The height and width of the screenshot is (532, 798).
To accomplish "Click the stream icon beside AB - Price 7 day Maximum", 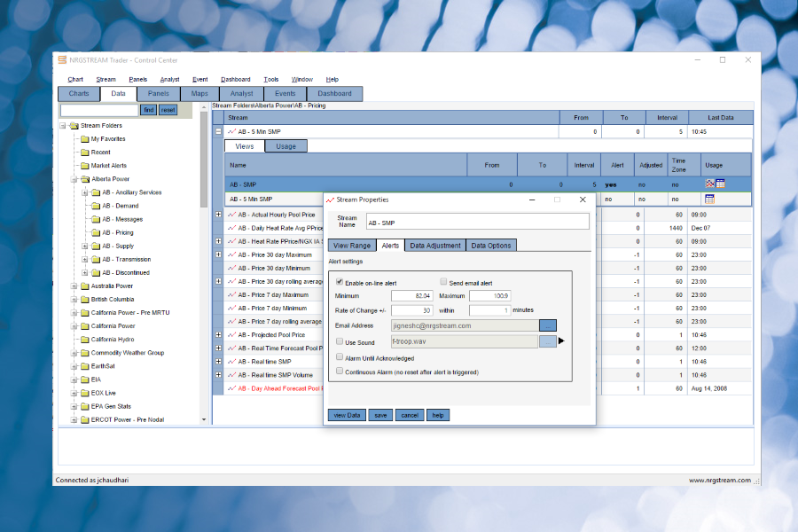I will [x=232, y=294].
